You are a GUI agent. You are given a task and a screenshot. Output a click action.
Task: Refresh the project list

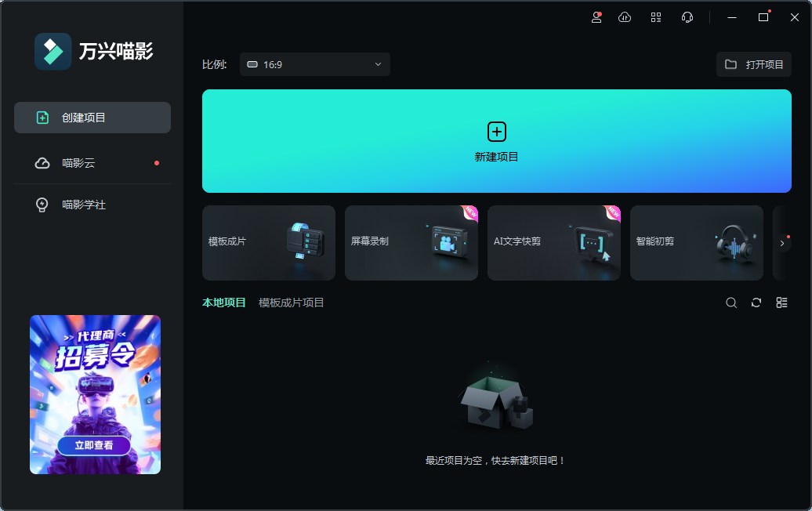tap(756, 303)
